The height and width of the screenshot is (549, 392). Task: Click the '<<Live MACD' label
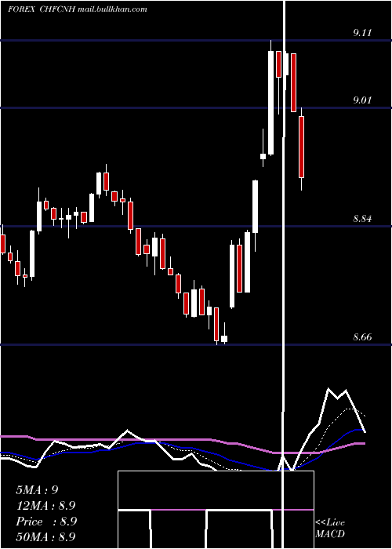tap(330, 528)
